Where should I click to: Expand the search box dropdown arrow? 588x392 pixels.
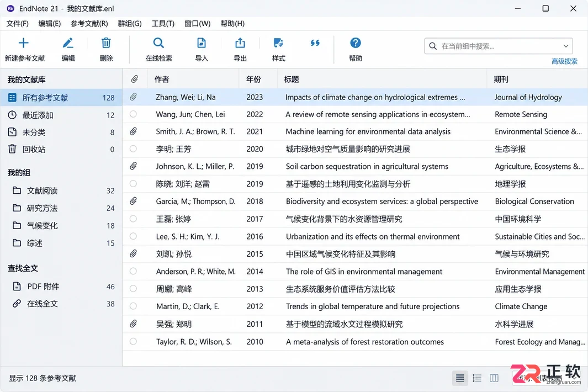tap(565, 46)
